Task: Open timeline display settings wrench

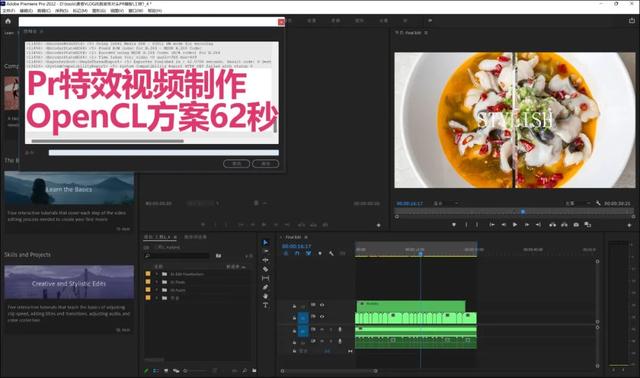Action: (x=331, y=253)
